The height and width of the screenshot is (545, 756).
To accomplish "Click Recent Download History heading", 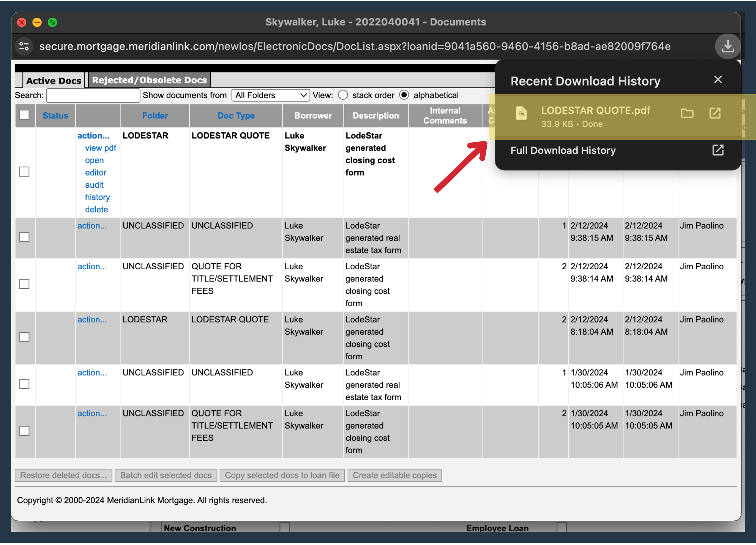I will [585, 81].
